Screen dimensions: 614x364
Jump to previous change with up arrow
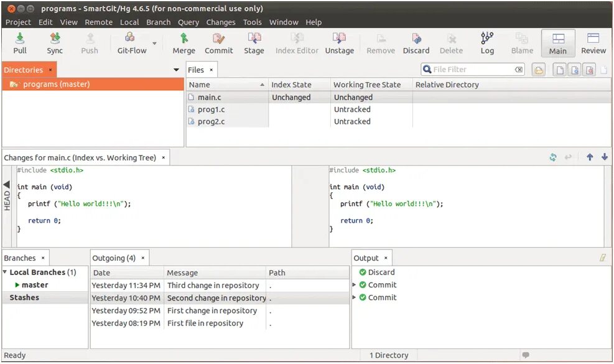[590, 157]
